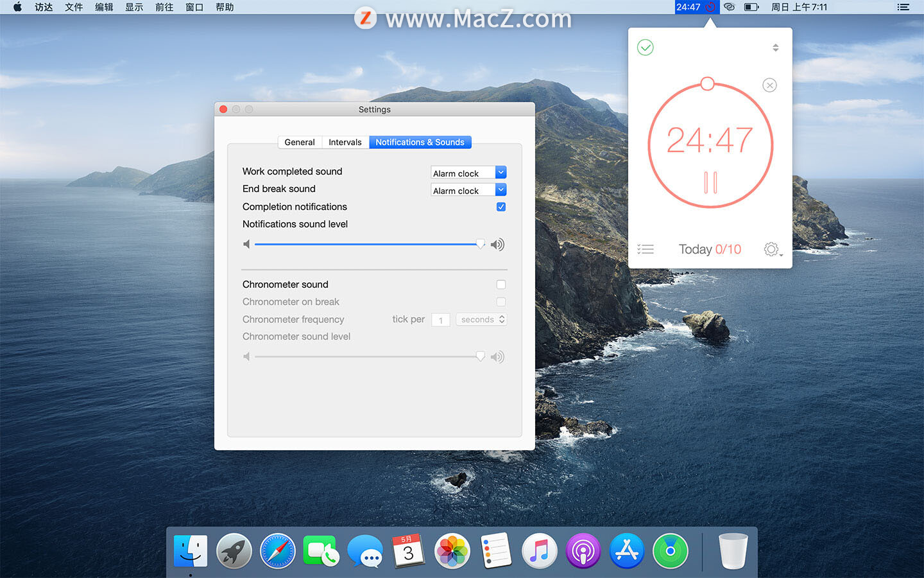924x578 pixels.
Task: Click the tick per number field
Action: pos(441,320)
